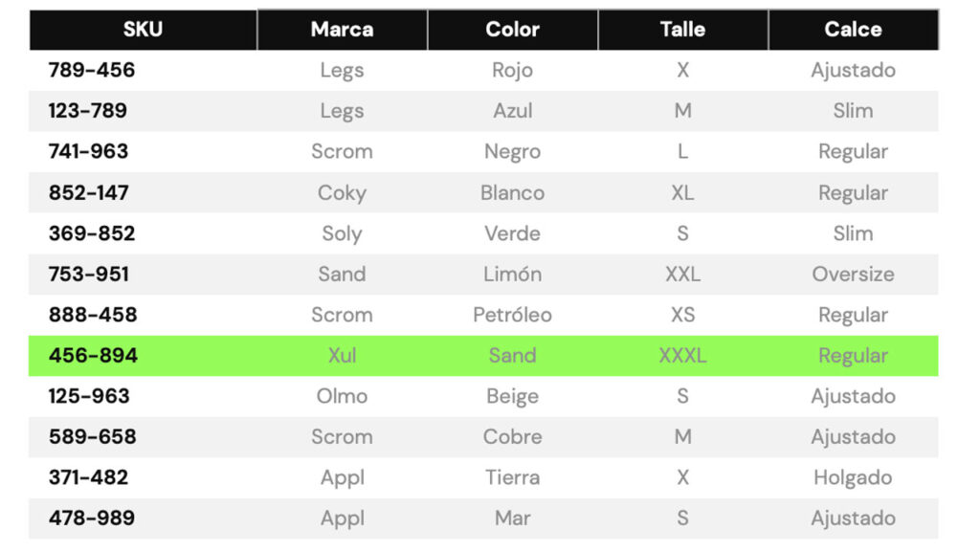The width and height of the screenshot is (980, 551).
Task: Click the Olmo brand cell
Action: tap(342, 396)
